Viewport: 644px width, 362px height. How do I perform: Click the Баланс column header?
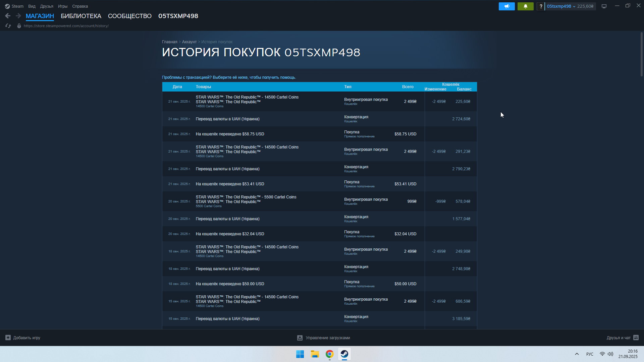[x=464, y=89]
